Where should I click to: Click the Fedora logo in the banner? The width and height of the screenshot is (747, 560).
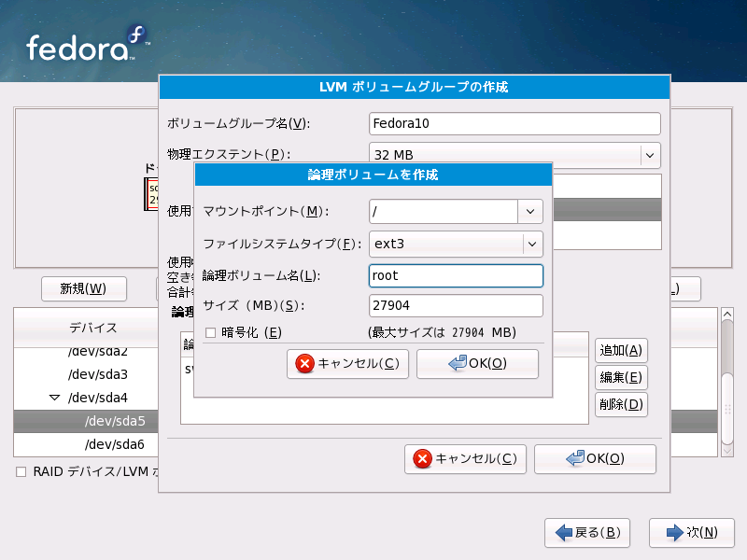pyautogui.click(x=88, y=44)
